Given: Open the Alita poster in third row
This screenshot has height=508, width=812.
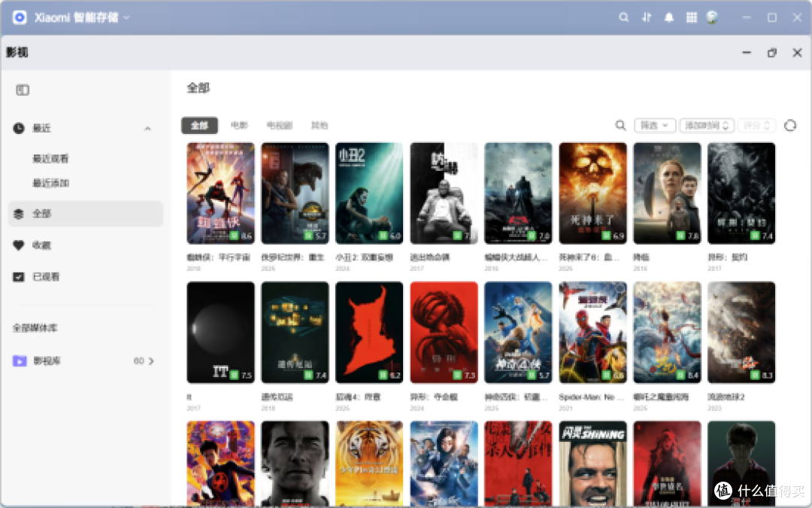Looking at the screenshot, I should click(444, 463).
